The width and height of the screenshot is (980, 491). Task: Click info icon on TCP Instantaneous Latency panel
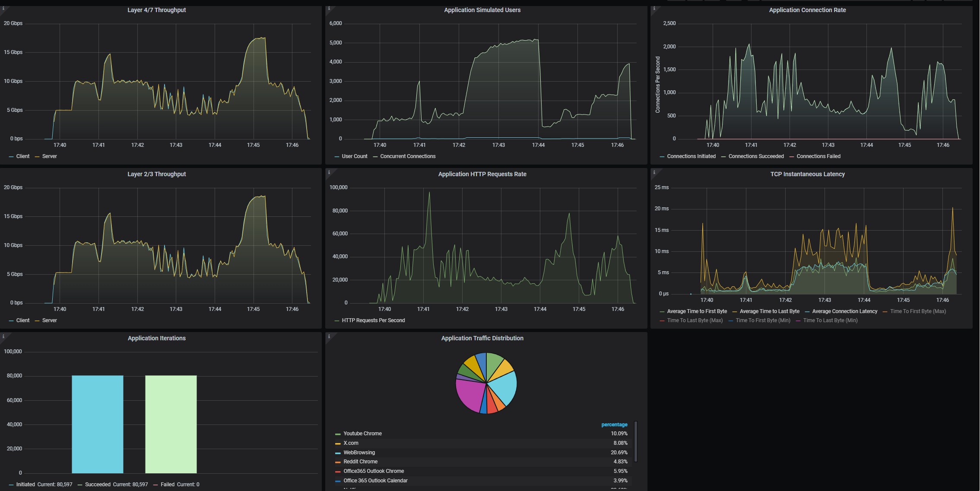(654, 172)
